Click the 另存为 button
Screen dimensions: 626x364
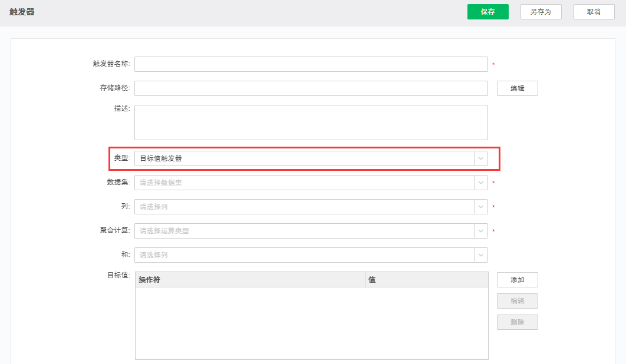pos(541,11)
